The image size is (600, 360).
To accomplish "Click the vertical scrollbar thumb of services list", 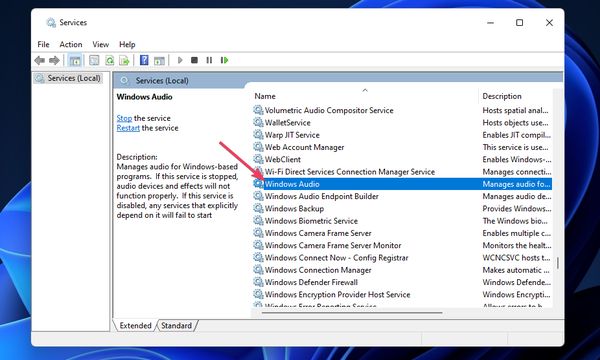I will click(558, 263).
